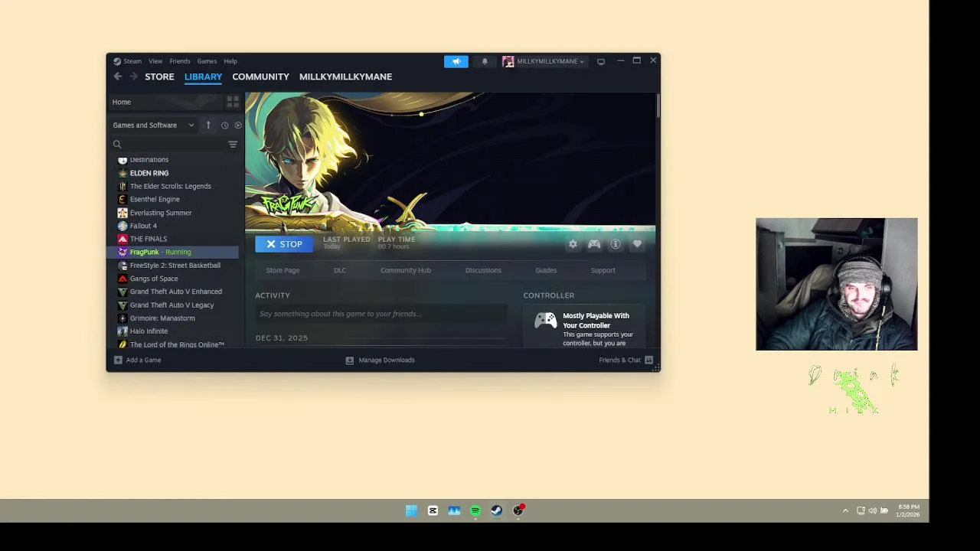980x551 pixels.
Task: Open CapCut from the taskbar
Action: [433, 510]
